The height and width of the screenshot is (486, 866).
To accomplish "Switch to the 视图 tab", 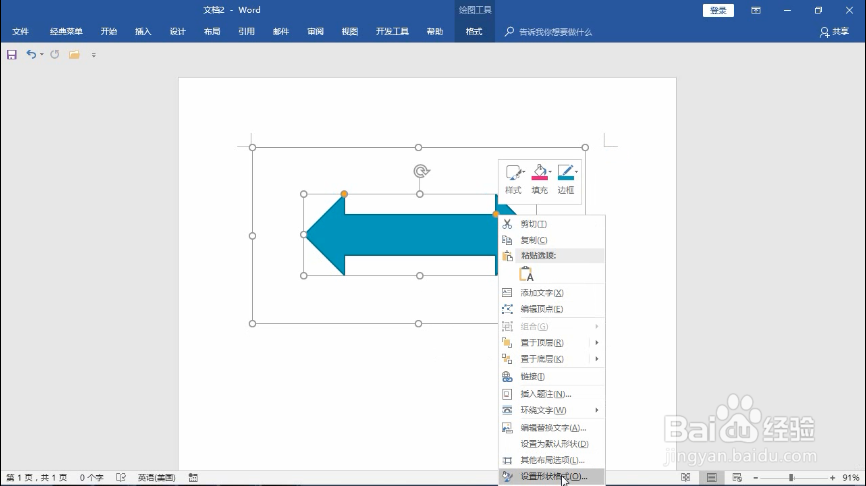I will (350, 31).
